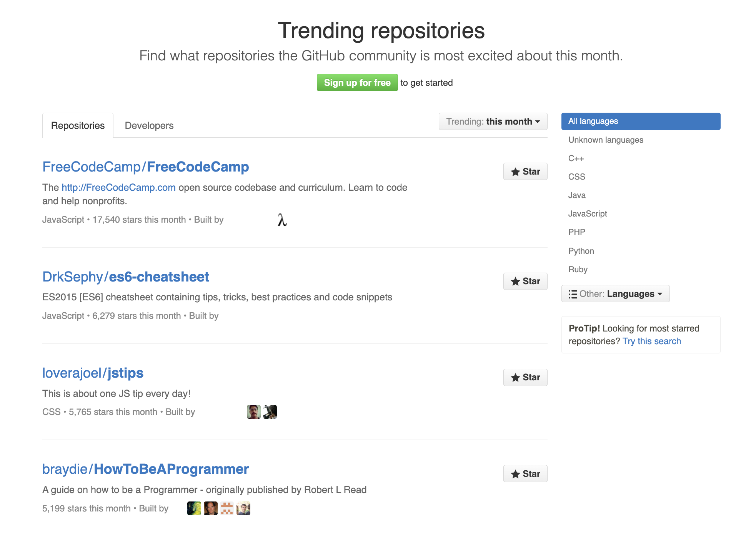756x533 pixels.
Task: Star the HowToBeAProgrammer repository
Action: pyautogui.click(x=525, y=474)
